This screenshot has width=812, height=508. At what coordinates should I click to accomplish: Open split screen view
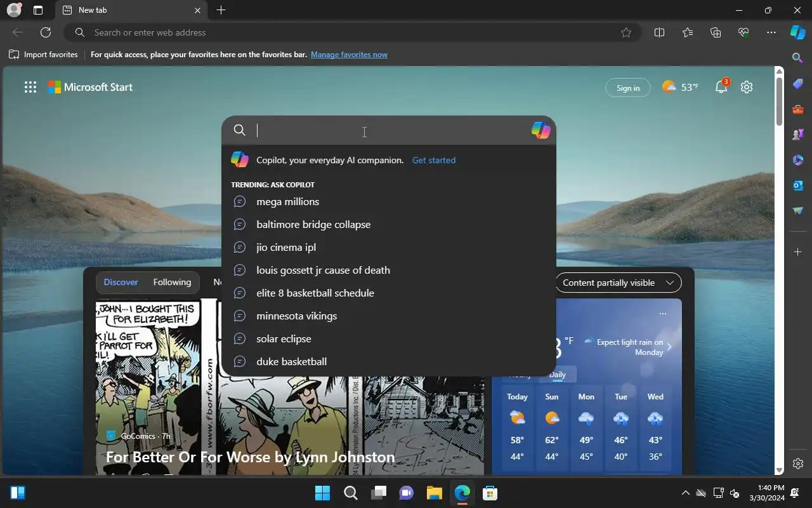659,32
